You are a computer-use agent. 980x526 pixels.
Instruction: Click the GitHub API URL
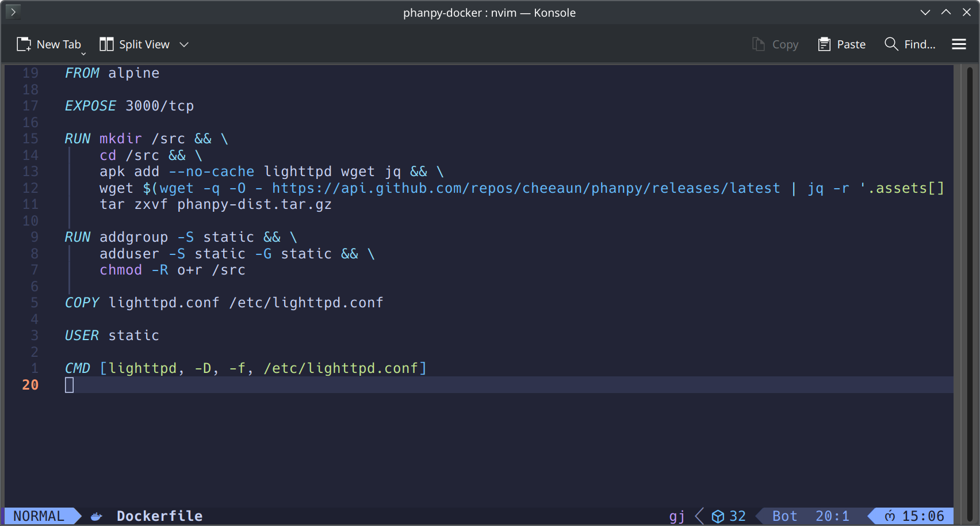click(526, 188)
